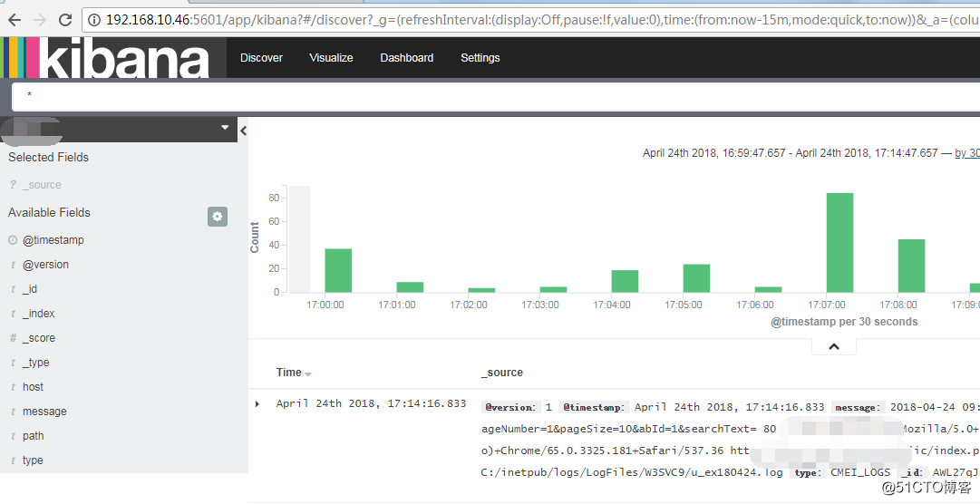Click the browser address bar URL
Viewport: 980px width, 504px height.
point(542,20)
